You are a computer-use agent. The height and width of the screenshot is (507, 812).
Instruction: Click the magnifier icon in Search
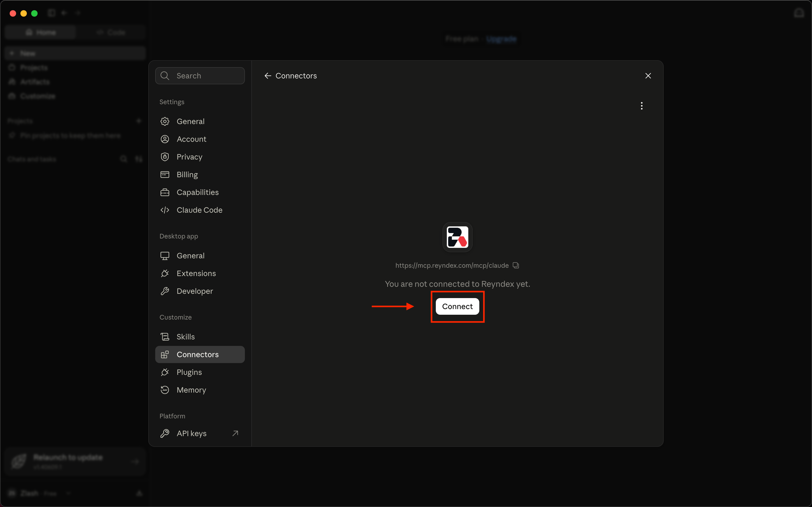click(165, 76)
